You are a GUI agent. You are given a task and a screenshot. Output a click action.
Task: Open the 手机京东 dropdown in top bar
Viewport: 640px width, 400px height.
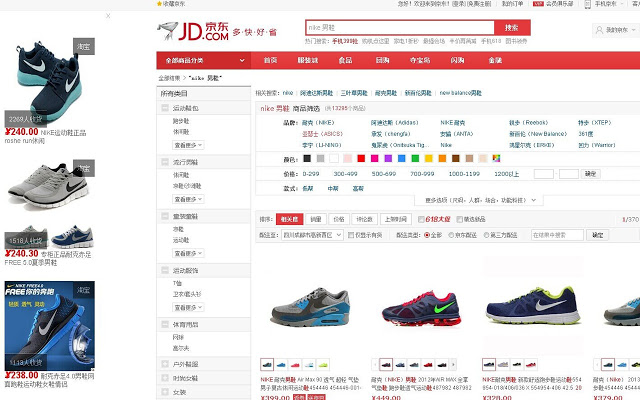point(609,4)
